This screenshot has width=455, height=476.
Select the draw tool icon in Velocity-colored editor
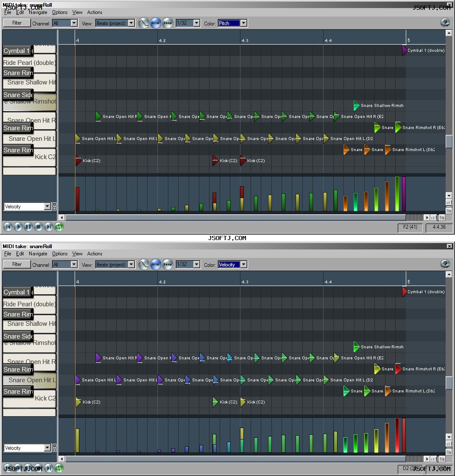point(143,264)
